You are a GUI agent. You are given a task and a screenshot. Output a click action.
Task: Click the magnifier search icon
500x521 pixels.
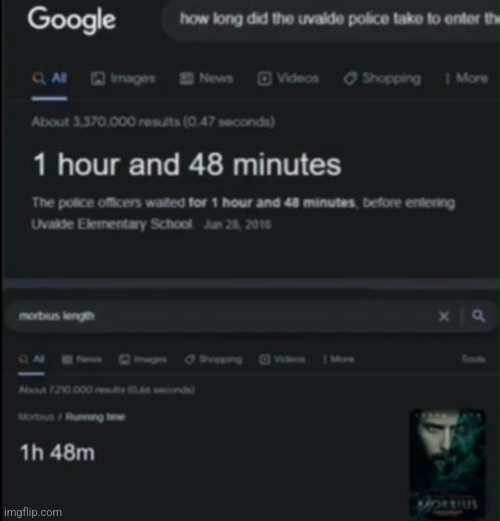click(x=478, y=316)
